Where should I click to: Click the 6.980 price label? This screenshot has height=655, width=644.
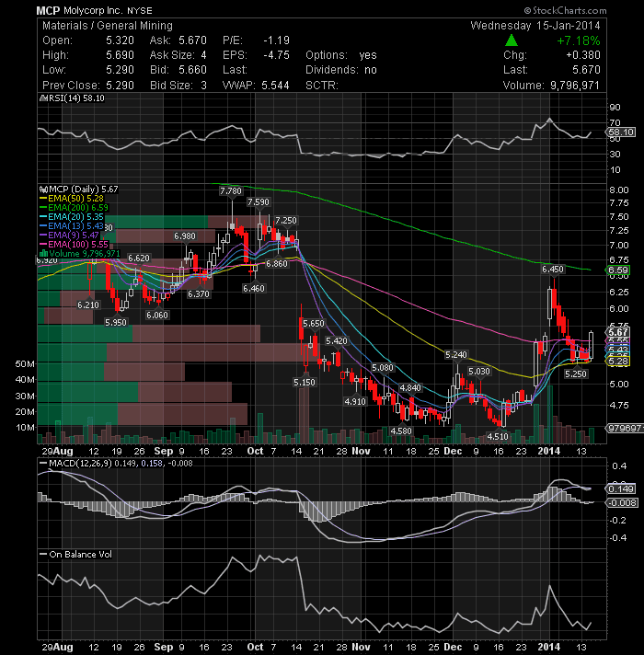[185, 236]
